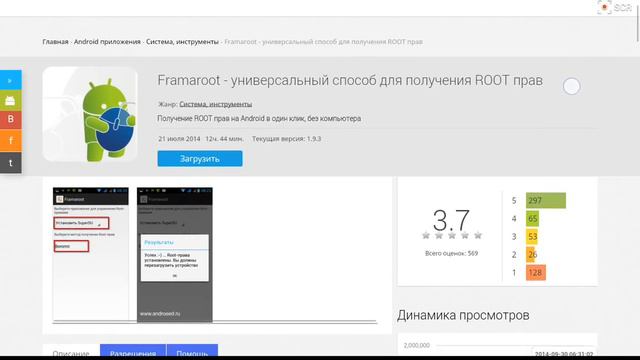The image size is (640, 360).
Task: Click the Всего оценок: 569 text
Action: tap(451, 253)
